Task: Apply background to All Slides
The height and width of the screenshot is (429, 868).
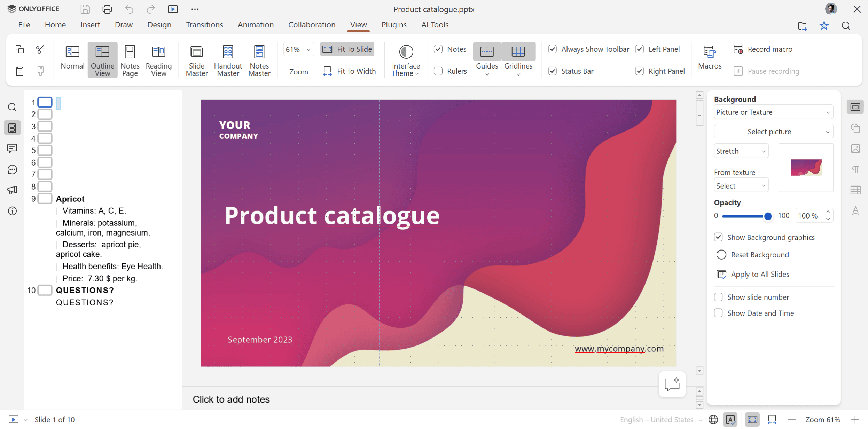Action: 752,274
